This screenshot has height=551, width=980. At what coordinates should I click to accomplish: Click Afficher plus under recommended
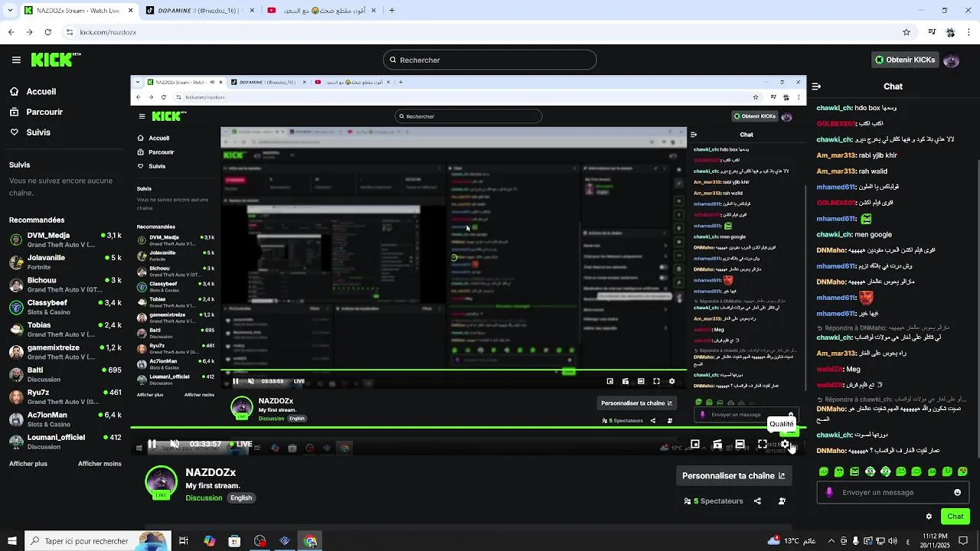pyautogui.click(x=28, y=464)
